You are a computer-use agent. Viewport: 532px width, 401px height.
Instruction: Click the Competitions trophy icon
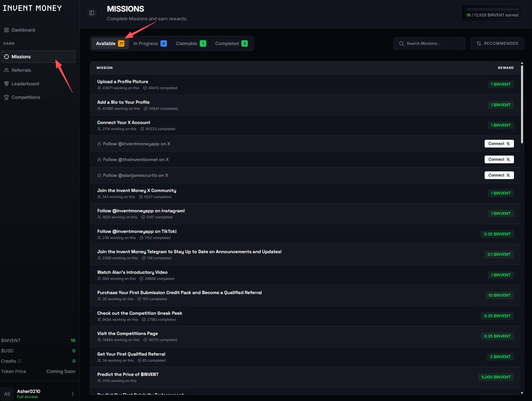pyautogui.click(x=6, y=97)
